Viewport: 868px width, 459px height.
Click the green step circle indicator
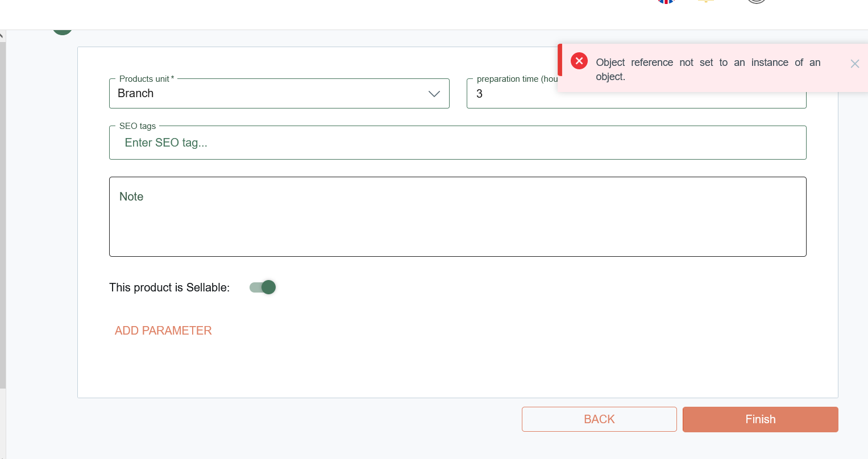click(x=63, y=31)
